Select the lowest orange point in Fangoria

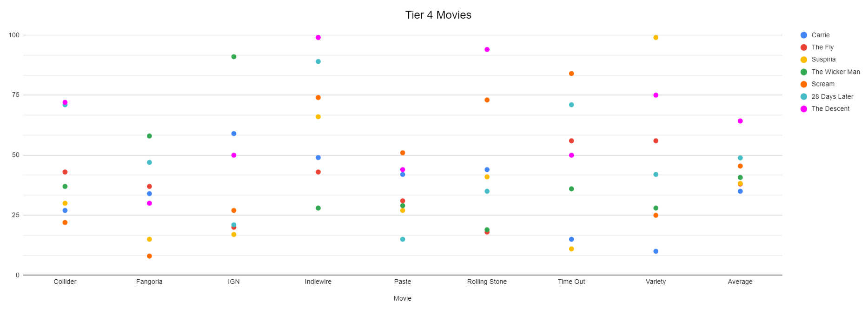(149, 256)
